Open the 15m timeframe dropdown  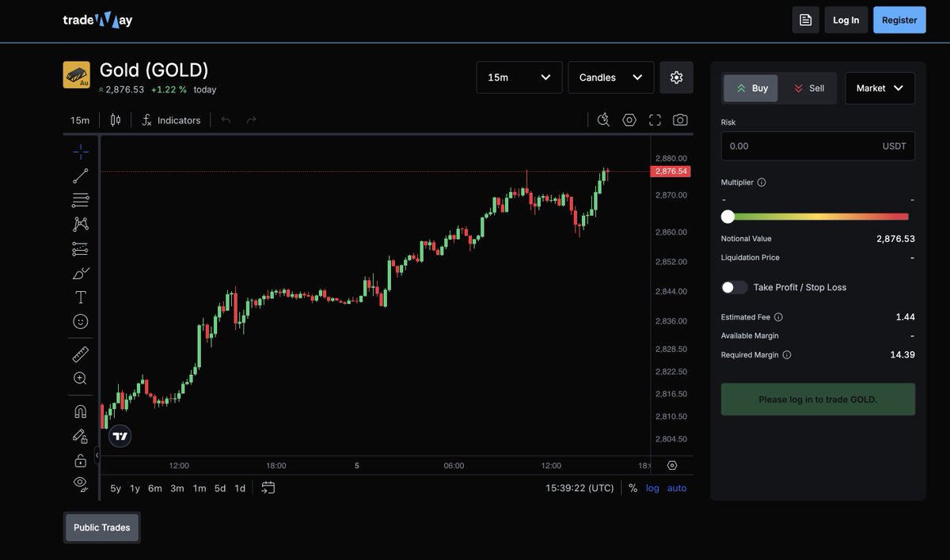tap(519, 77)
